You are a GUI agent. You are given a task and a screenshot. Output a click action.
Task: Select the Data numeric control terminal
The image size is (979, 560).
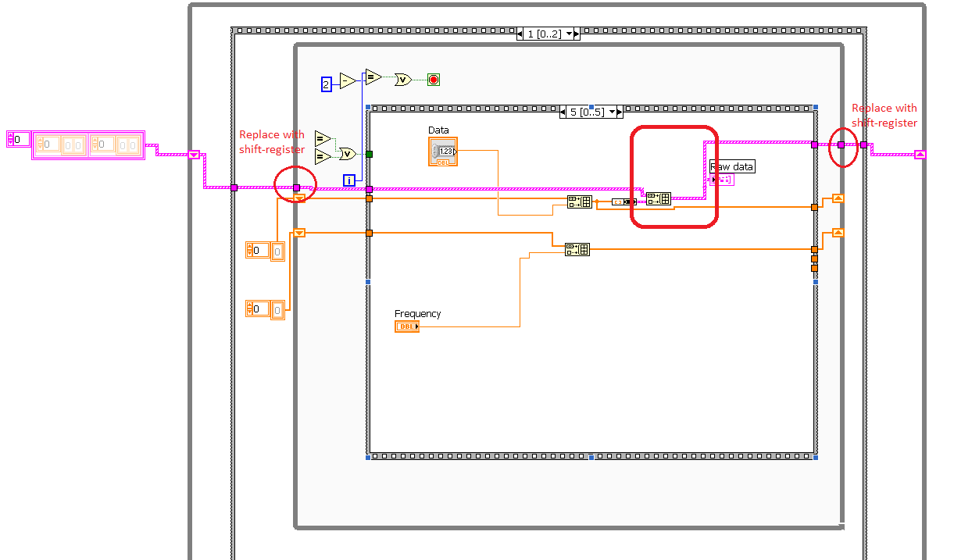(443, 152)
